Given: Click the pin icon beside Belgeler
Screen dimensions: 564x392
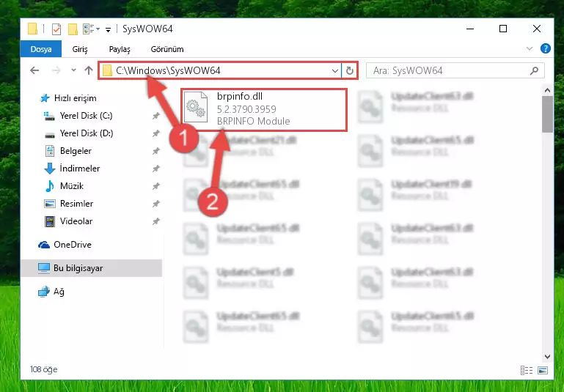Looking at the screenshot, I should click(155, 151).
